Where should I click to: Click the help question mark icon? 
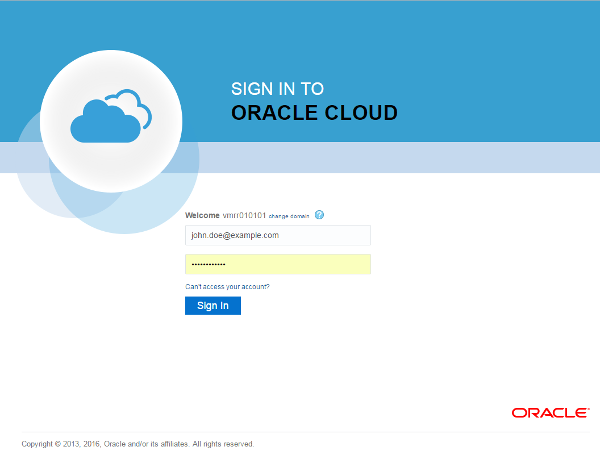point(319,215)
